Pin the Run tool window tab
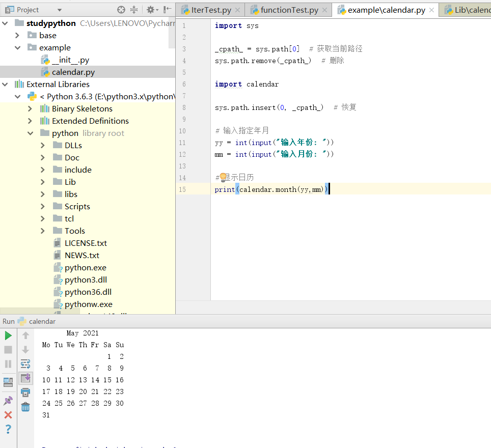Viewport: 491px width, 448px height. (8, 401)
